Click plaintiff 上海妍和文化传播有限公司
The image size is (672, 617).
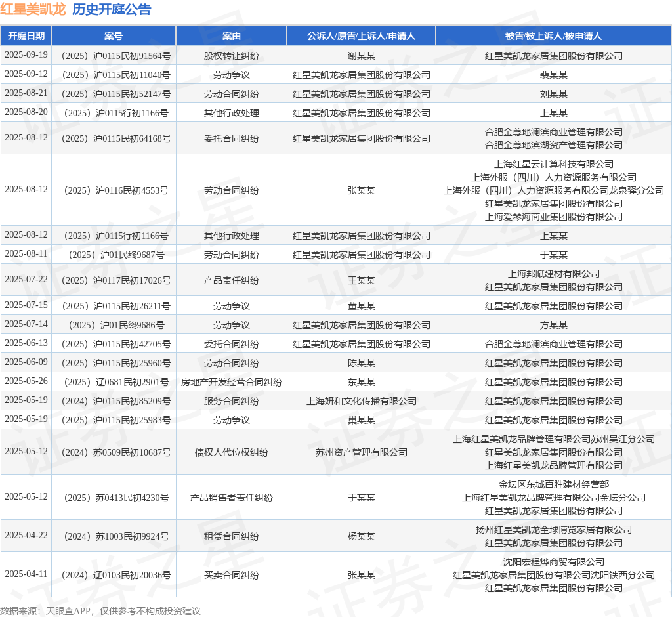(362, 401)
